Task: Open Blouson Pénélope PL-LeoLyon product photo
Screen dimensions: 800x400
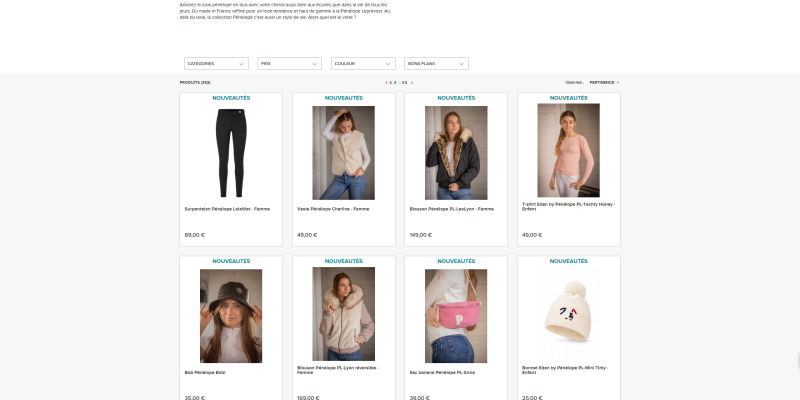Action: (456, 153)
